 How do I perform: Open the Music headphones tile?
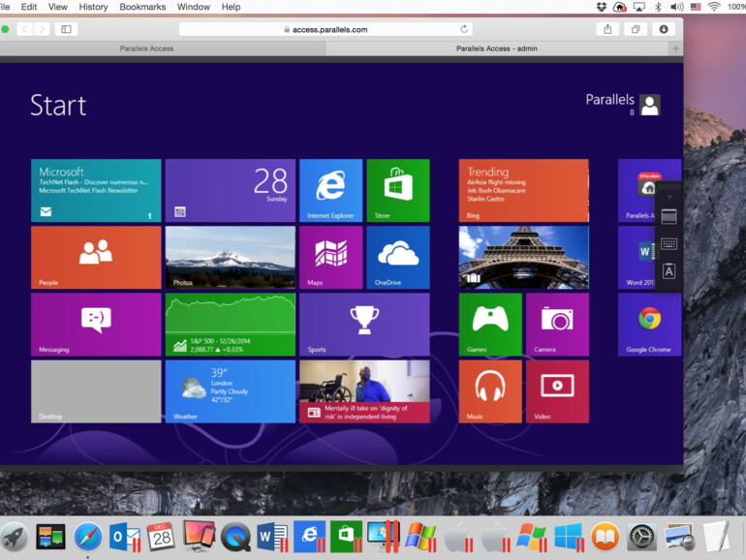(490, 391)
